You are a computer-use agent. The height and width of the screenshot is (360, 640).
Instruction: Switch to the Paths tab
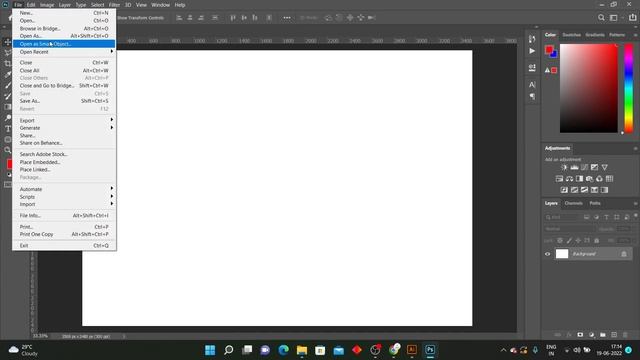point(595,203)
